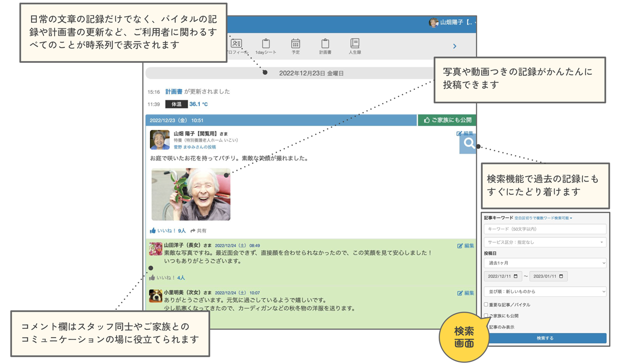Click the キーワード keyword input field
The height and width of the screenshot is (364, 623).
545,229
